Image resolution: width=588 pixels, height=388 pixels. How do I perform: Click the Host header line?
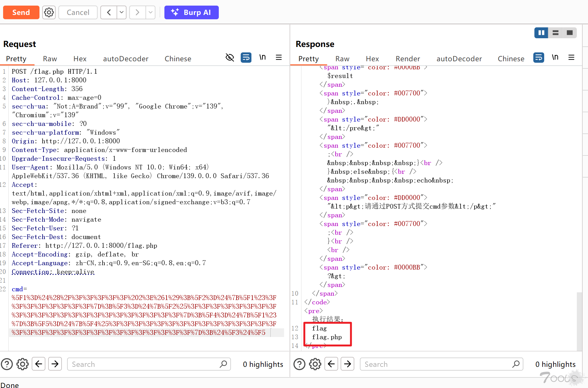[49, 80]
